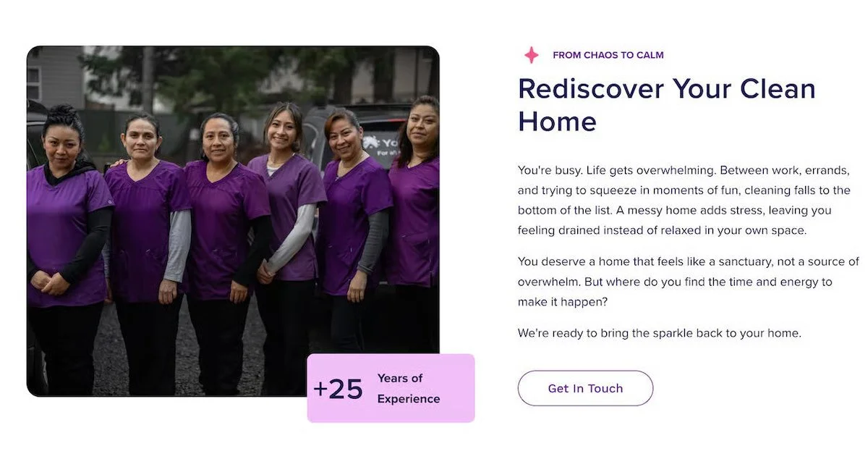868x467 pixels.
Task: Click the Get In Touch button
Action: [585, 388]
